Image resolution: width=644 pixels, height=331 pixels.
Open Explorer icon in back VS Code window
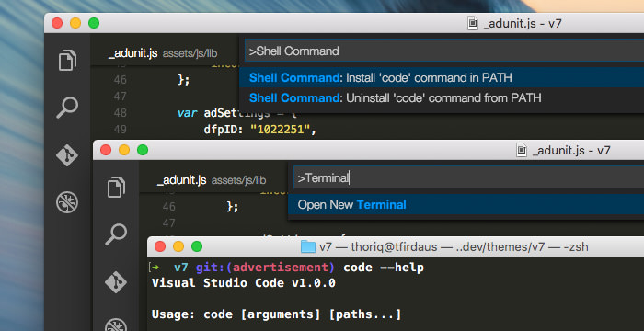67,60
